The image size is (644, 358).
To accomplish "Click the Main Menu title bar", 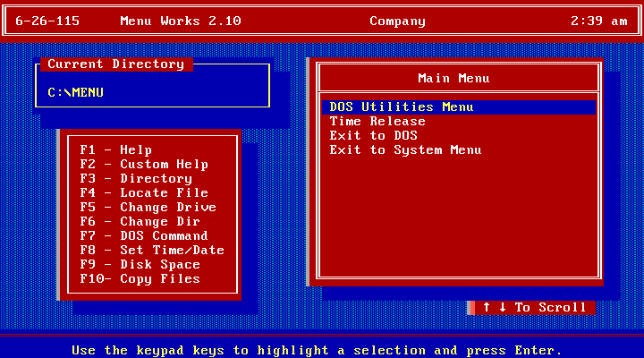I will (453, 79).
